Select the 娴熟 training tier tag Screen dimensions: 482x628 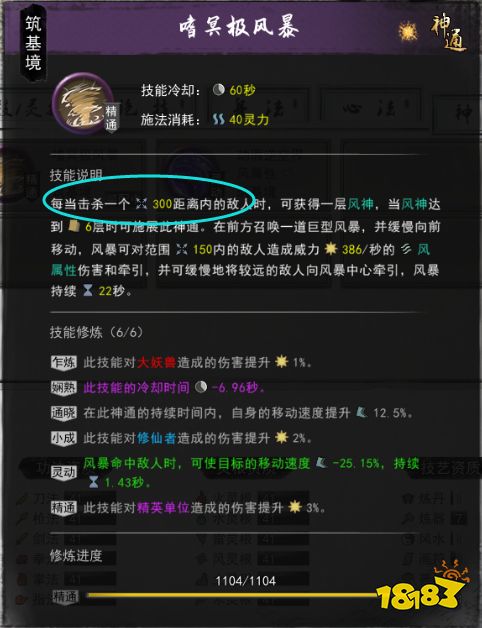(x=63, y=388)
